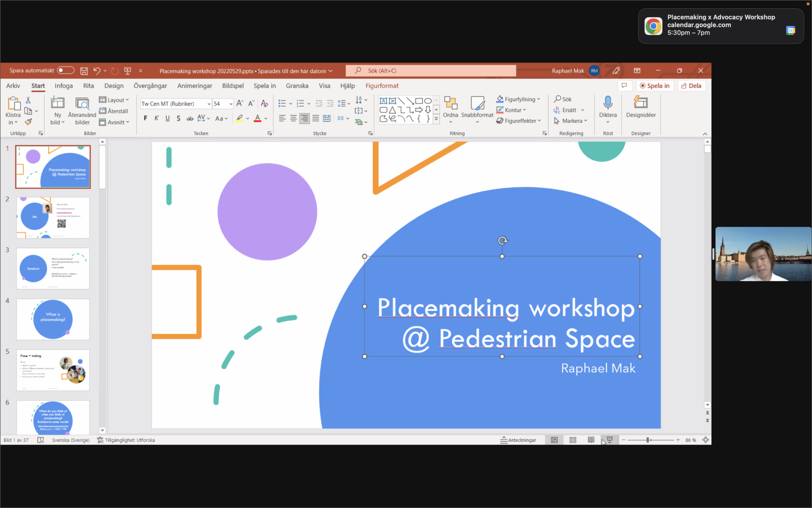Apply bold formatting with the F icon
812x508 pixels.
click(x=145, y=118)
